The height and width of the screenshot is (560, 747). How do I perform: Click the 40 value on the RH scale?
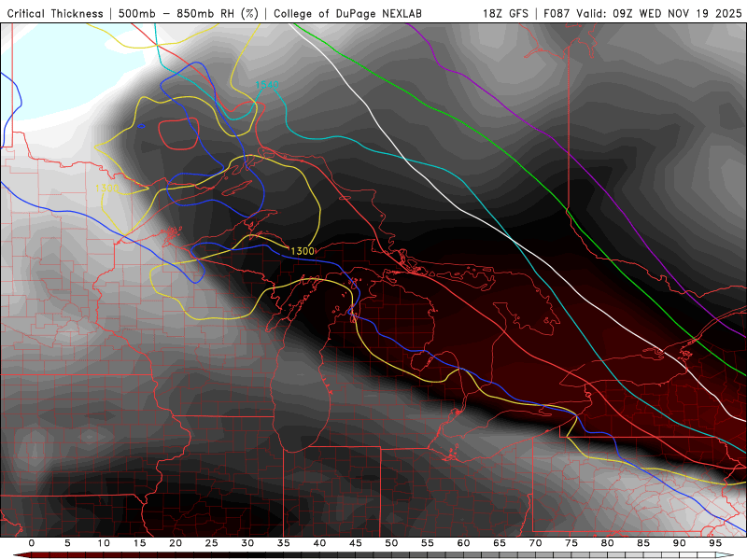(x=319, y=543)
